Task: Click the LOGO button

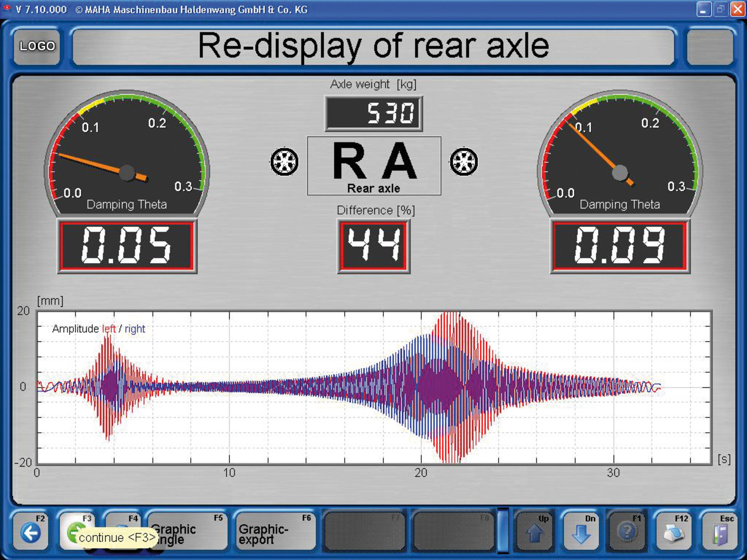Action: point(37,46)
